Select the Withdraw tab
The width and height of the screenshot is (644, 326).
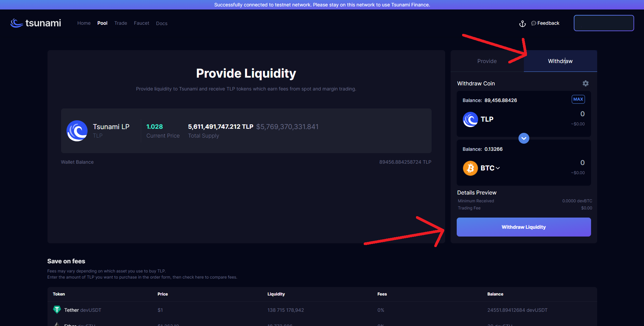[561, 61]
